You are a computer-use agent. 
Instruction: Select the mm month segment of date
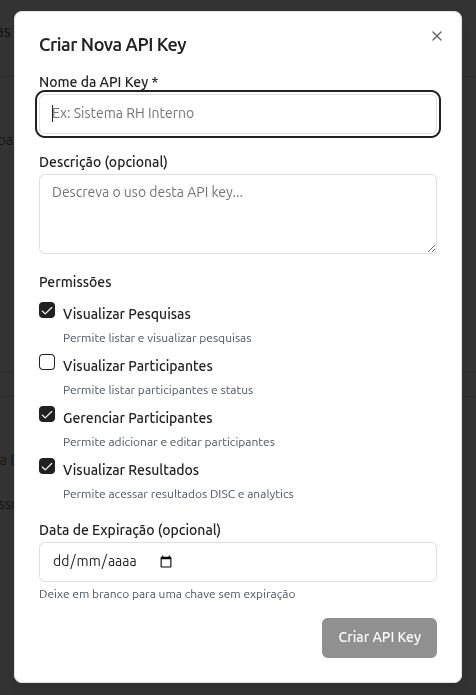coord(89,562)
